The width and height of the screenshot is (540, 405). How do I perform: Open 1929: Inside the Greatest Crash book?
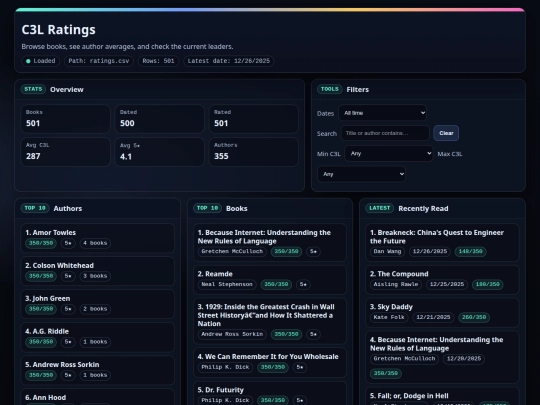tap(270, 321)
